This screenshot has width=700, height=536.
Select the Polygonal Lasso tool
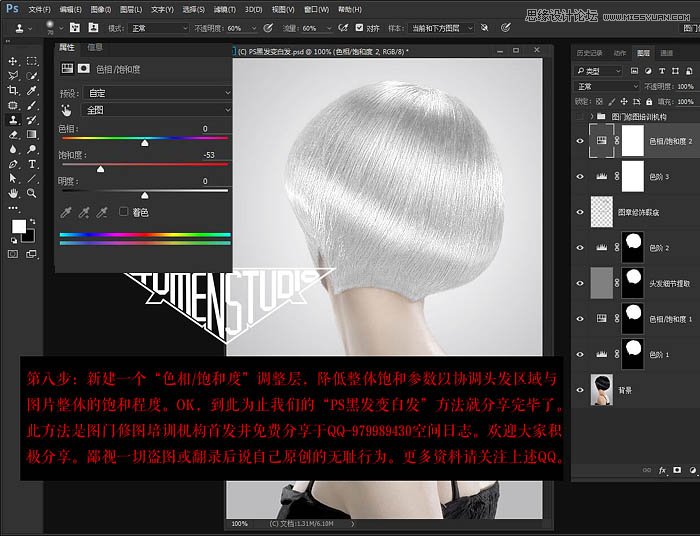(13, 76)
